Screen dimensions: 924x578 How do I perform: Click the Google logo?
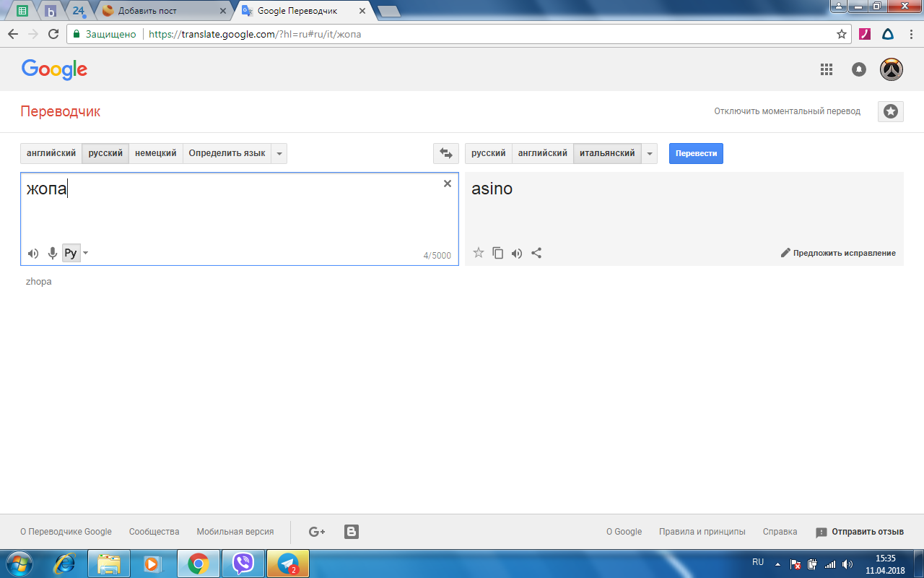click(x=54, y=69)
